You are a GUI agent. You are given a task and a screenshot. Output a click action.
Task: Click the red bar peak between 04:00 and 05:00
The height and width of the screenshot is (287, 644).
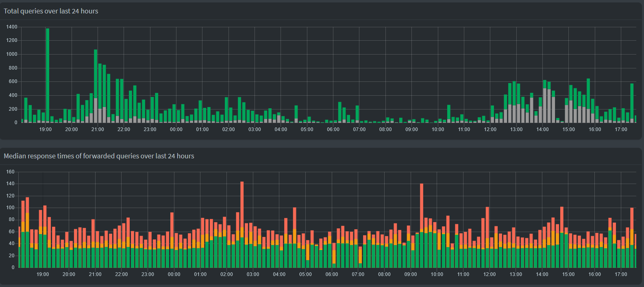tap(294, 218)
